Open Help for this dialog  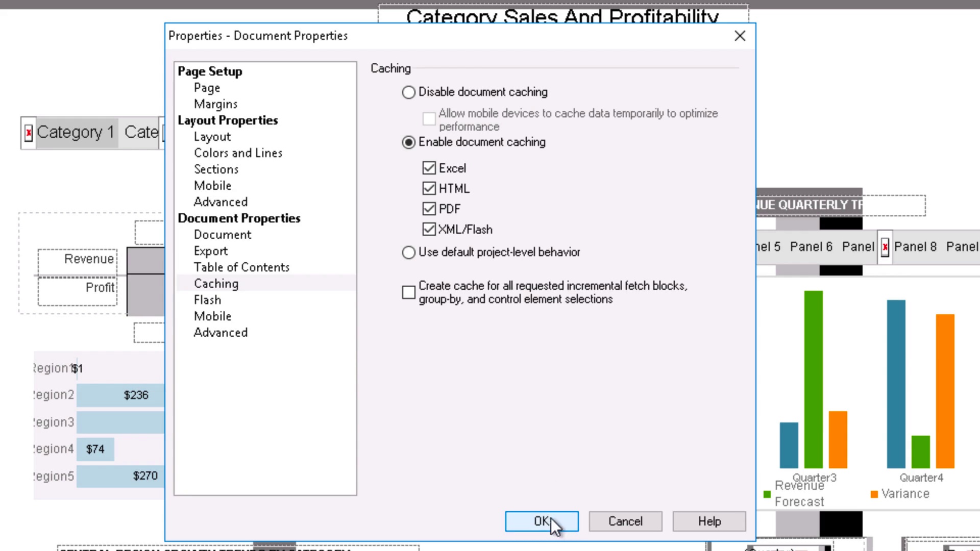tap(709, 521)
